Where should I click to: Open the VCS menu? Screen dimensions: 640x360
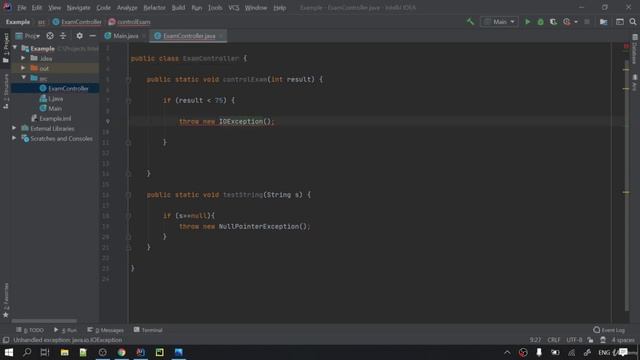233,8
